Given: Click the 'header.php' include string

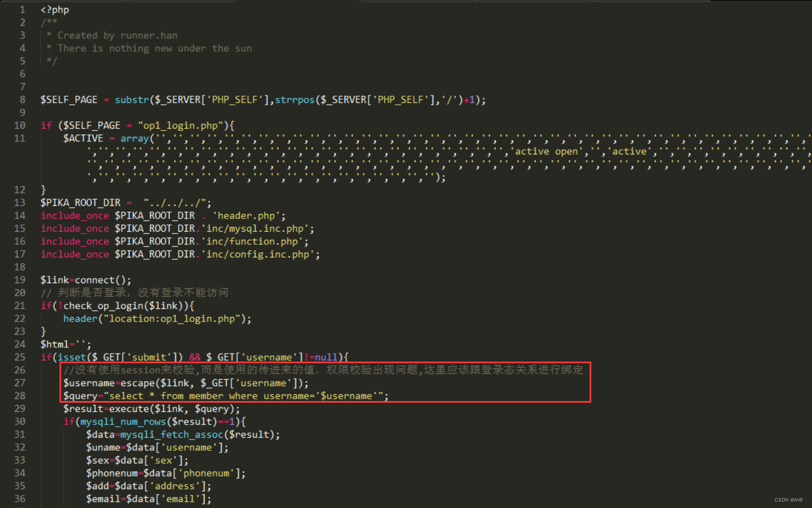Looking at the screenshot, I should point(246,216).
